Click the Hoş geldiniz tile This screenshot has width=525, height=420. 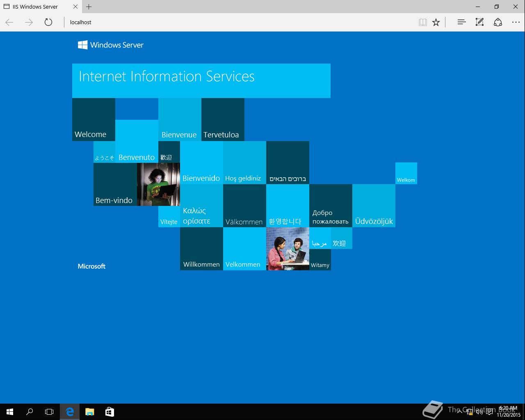[x=244, y=162]
